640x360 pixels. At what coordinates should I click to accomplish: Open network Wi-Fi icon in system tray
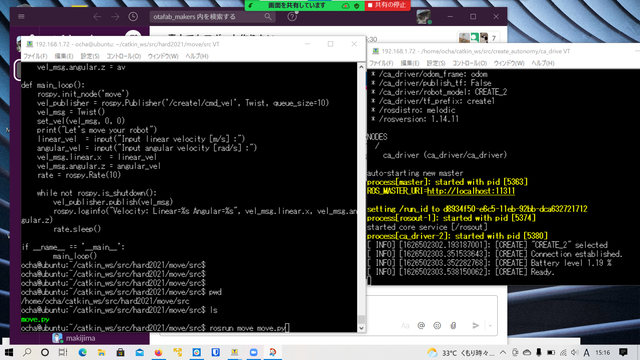click(563, 353)
